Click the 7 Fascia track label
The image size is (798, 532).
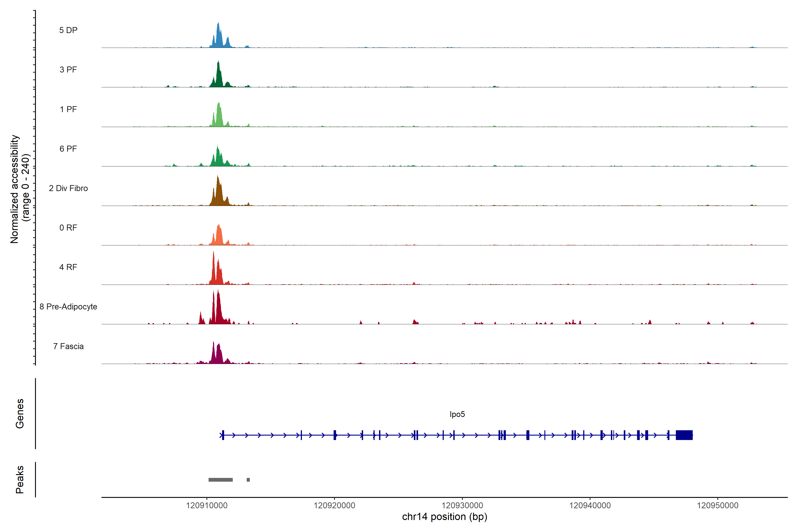tap(68, 346)
